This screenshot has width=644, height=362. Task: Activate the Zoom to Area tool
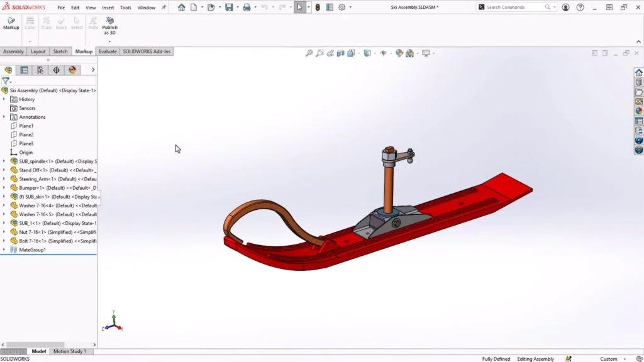(x=319, y=53)
